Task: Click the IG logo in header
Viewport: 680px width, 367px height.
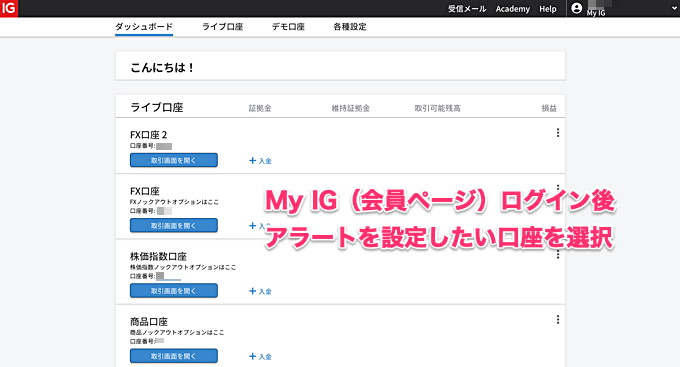Action: (9, 8)
